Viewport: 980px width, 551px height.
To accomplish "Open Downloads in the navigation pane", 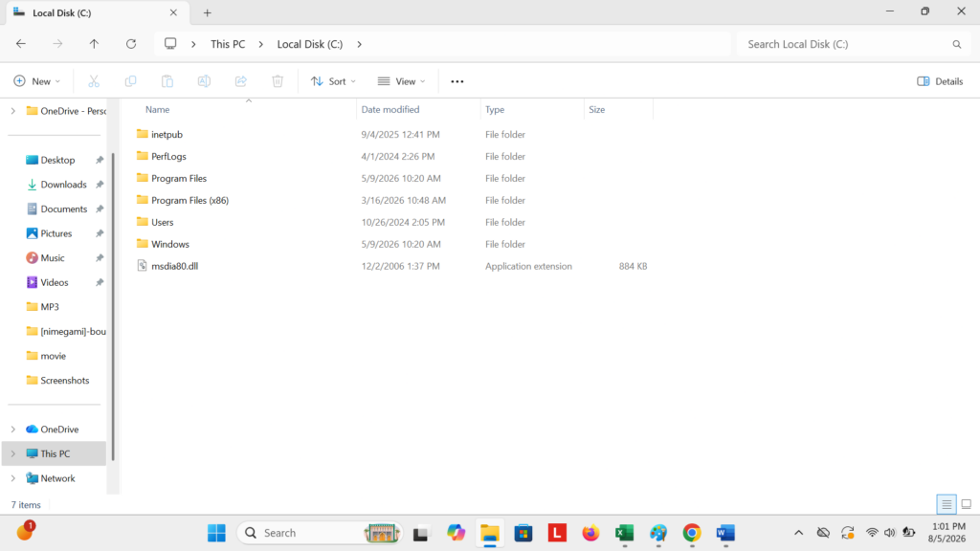I will point(63,185).
